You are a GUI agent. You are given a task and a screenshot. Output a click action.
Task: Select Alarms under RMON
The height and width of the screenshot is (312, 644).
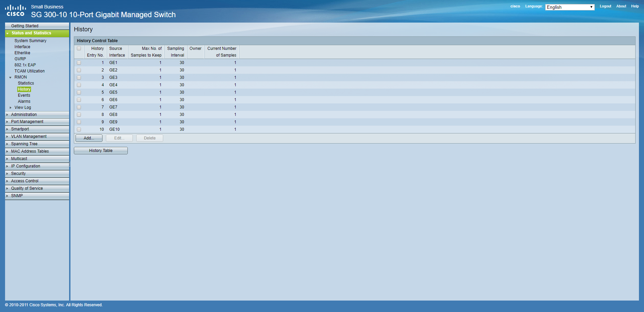point(24,101)
